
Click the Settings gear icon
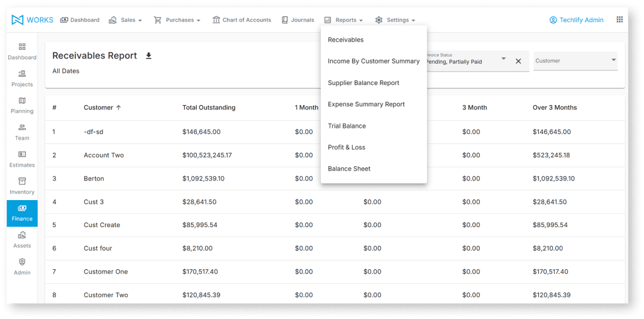(379, 20)
